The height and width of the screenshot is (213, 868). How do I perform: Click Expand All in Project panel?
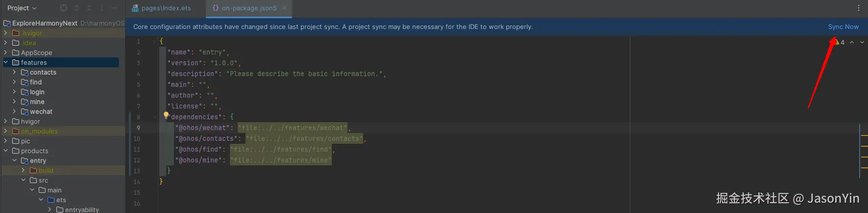click(x=76, y=8)
